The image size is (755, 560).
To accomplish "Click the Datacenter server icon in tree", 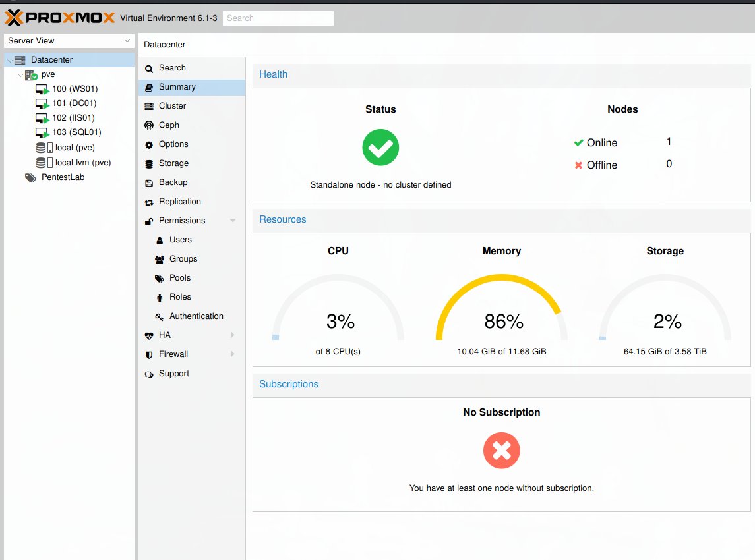I will (20, 60).
